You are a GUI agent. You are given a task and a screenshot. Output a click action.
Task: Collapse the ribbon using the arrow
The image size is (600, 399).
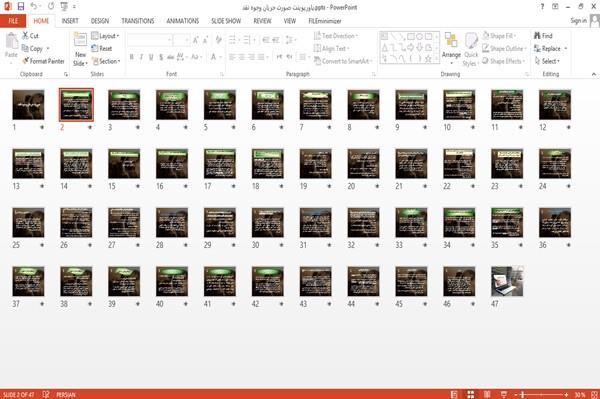point(594,74)
